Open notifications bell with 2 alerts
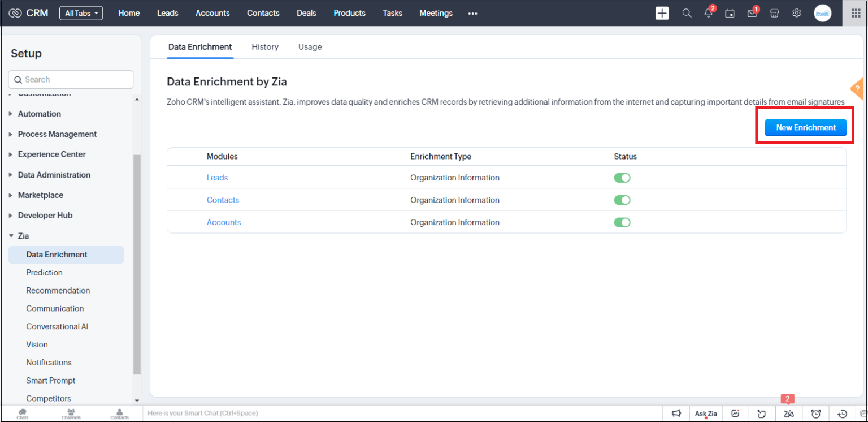The width and height of the screenshot is (868, 422). click(708, 13)
